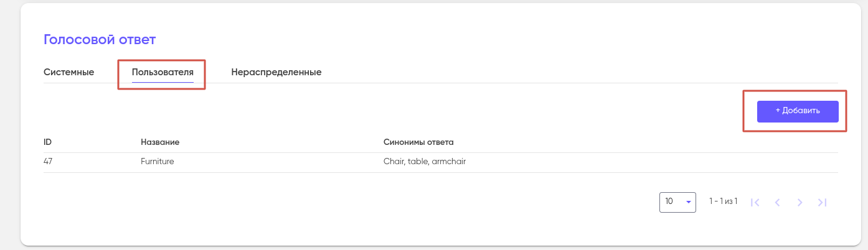Go to the first page of results
Screen dimensions: 868x250
[755, 202]
